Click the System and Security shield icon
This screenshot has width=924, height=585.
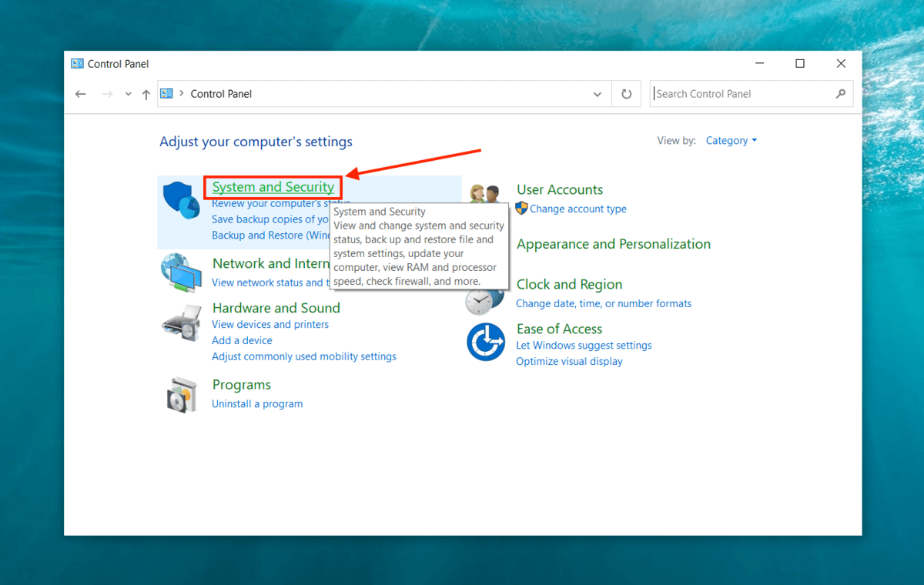(x=181, y=200)
